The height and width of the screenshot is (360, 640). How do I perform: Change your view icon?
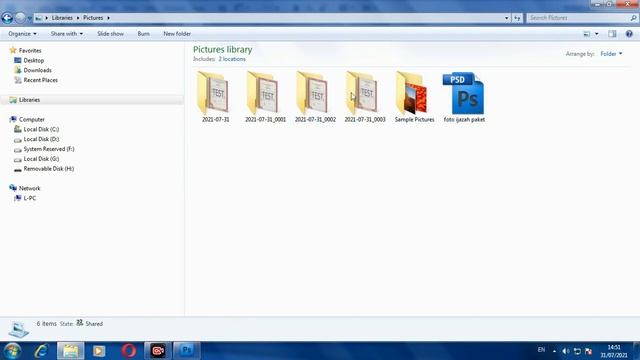coord(587,34)
